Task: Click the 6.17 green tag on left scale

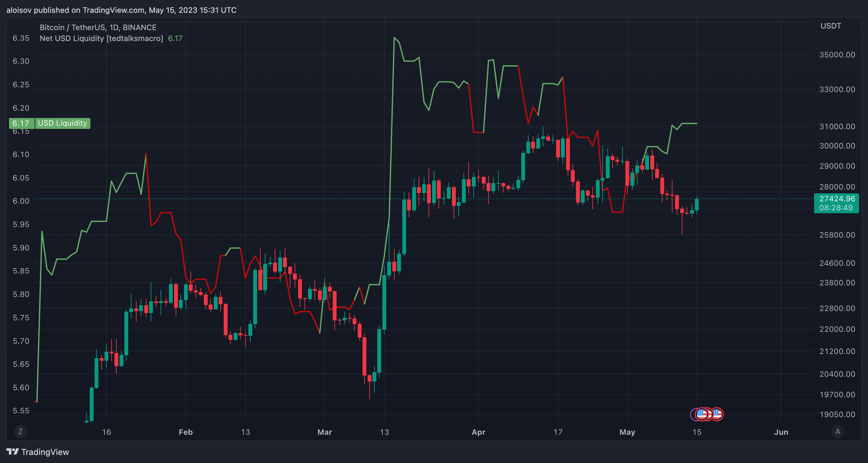Action: coord(21,123)
